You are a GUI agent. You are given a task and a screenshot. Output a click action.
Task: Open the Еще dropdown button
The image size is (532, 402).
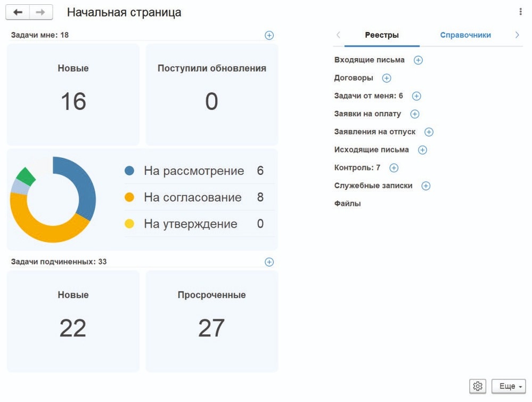(509, 386)
